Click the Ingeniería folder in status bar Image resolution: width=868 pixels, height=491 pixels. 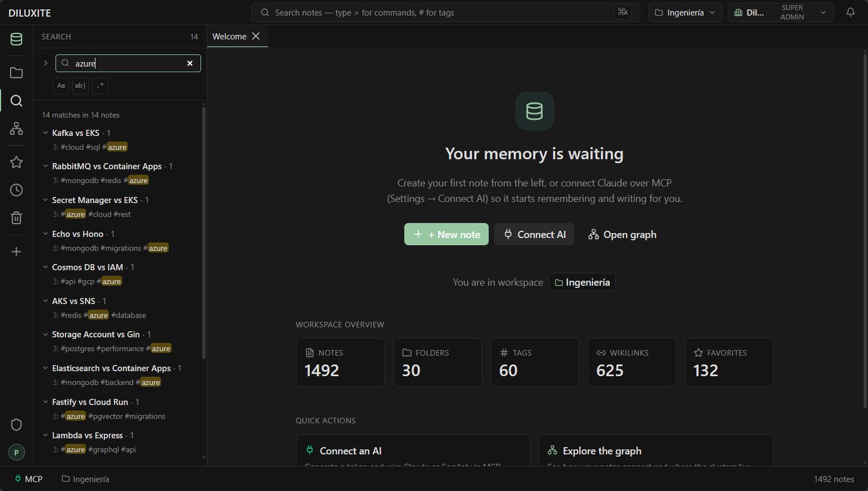pyautogui.click(x=86, y=479)
